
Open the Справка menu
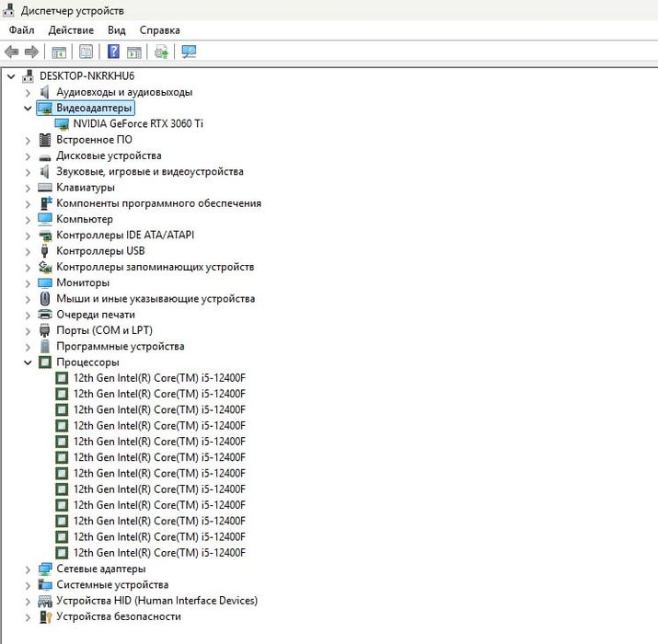[159, 30]
